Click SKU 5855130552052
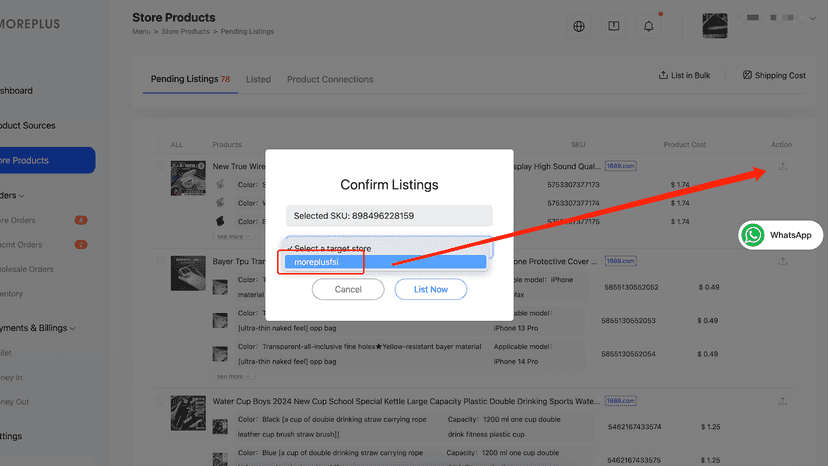 click(x=631, y=287)
